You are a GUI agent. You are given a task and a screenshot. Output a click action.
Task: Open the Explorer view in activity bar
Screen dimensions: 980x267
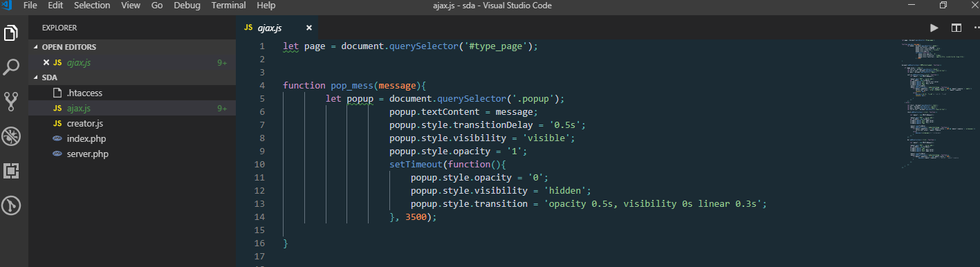point(11,33)
